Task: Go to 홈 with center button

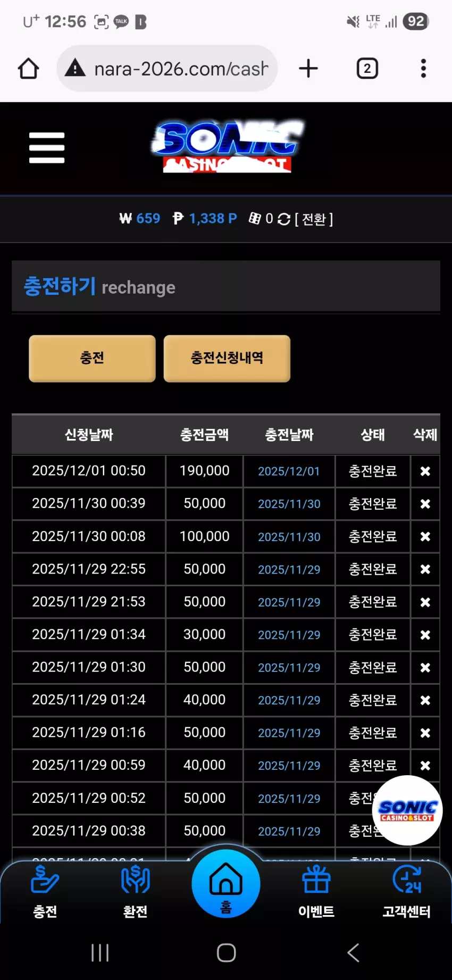Action: pyautogui.click(x=226, y=884)
